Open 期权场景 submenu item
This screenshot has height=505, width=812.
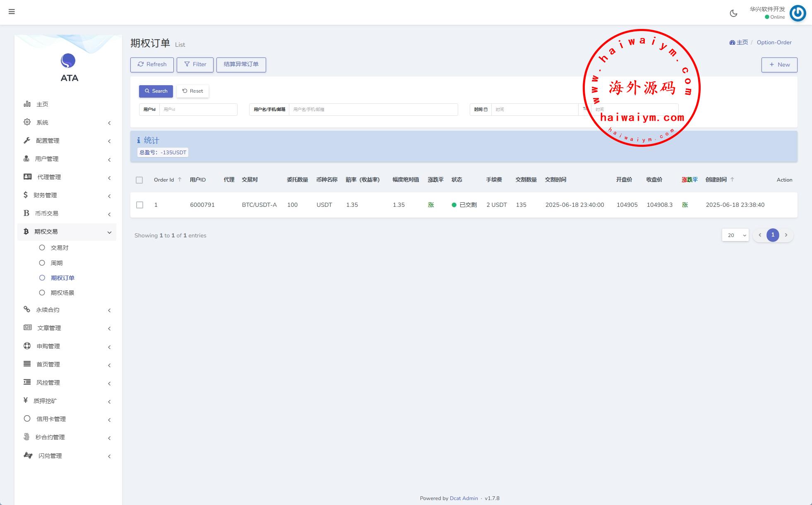(62, 293)
